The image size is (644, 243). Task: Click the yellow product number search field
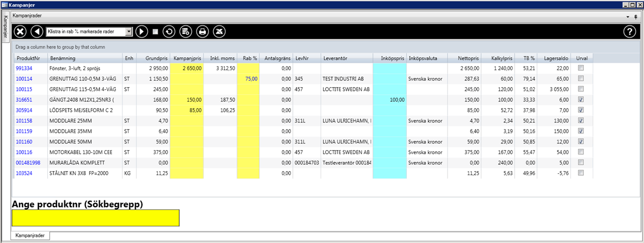[95, 218]
